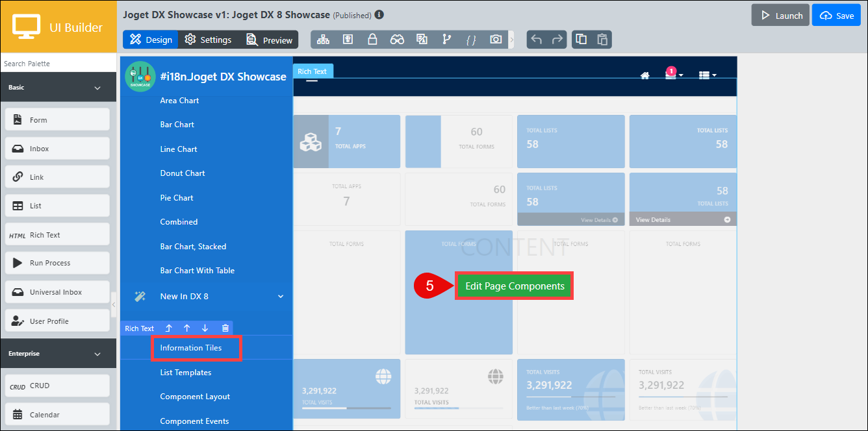
Task: Click the wand icon beside New In DX 8
Action: tap(140, 297)
